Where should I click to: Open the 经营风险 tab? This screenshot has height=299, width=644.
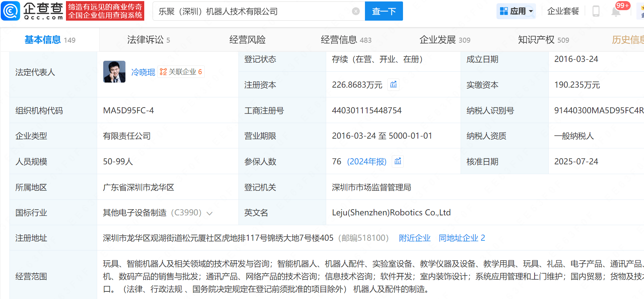(248, 40)
